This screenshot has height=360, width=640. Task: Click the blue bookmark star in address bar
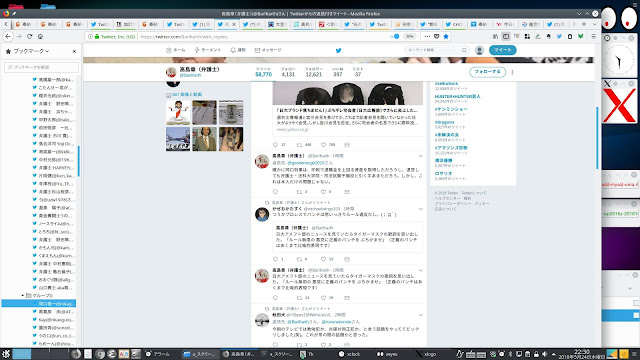[x=446, y=36]
